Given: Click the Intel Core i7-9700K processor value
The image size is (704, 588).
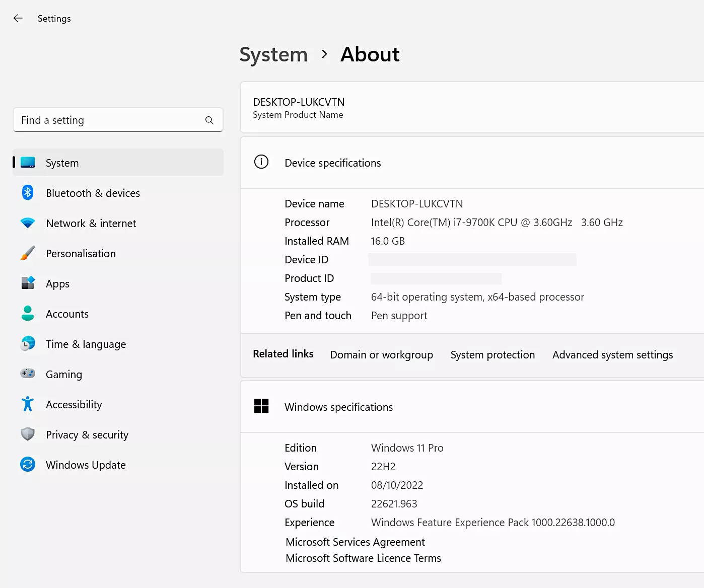Looking at the screenshot, I should pos(497,223).
